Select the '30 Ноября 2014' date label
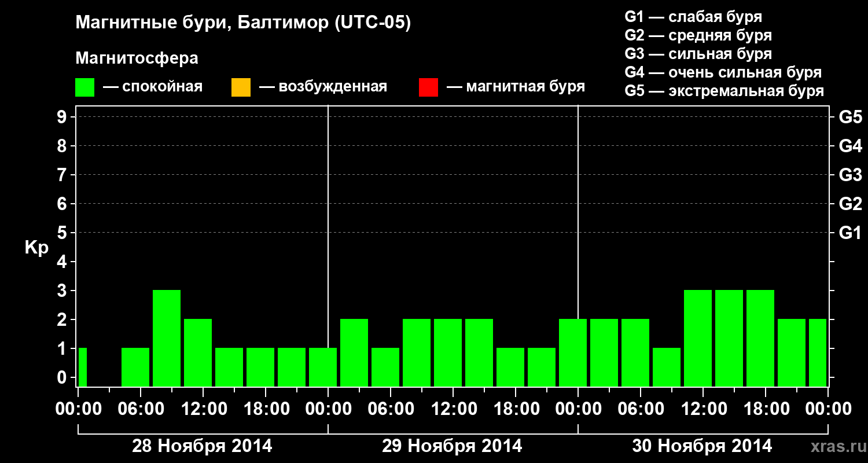 (x=702, y=446)
